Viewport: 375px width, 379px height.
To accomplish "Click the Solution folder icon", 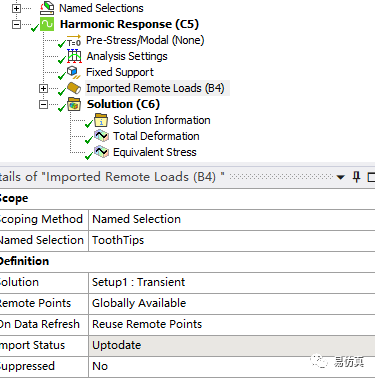I will point(74,104).
